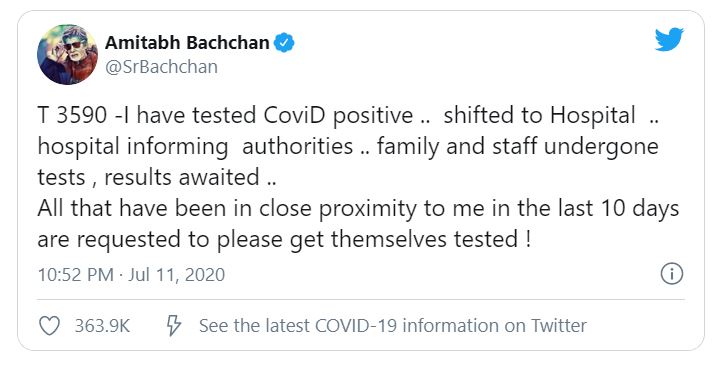The height and width of the screenshot is (367, 715).
Task: Open the 10:52 PM timestamp link
Action: click(75, 275)
